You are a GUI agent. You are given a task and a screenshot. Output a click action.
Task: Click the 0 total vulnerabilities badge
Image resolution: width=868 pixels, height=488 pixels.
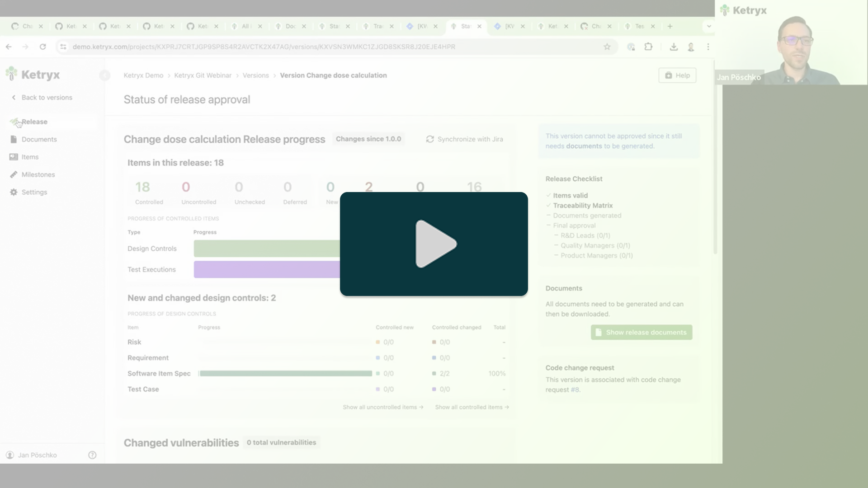281,442
